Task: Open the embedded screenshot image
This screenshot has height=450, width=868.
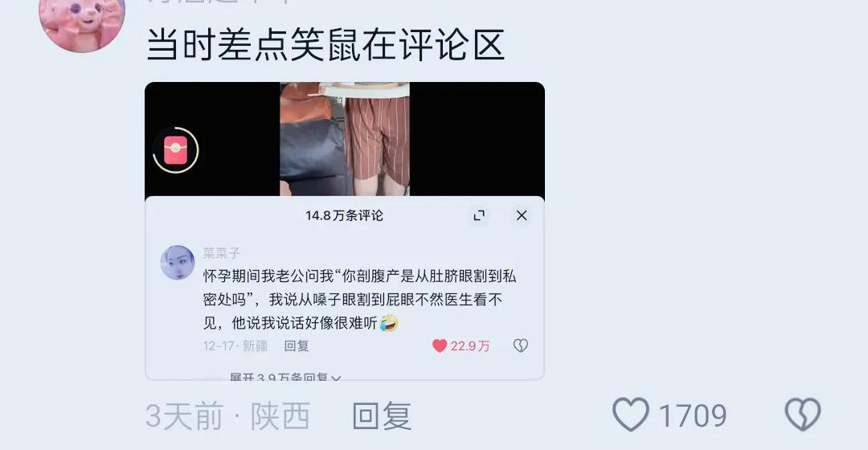Action: 344,231
